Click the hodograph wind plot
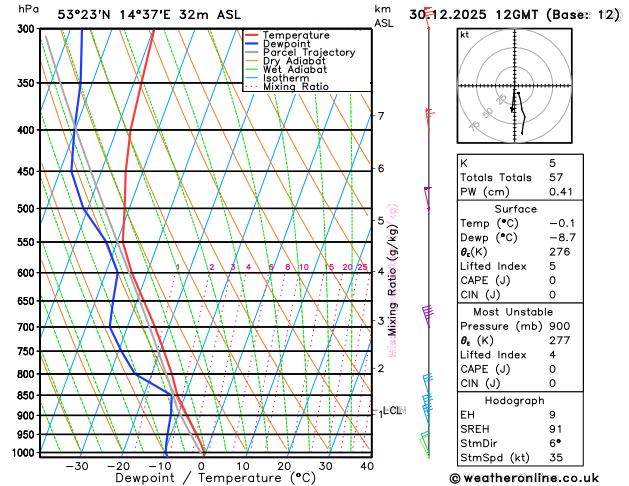Screen dimensions: 629x486 point(514,85)
